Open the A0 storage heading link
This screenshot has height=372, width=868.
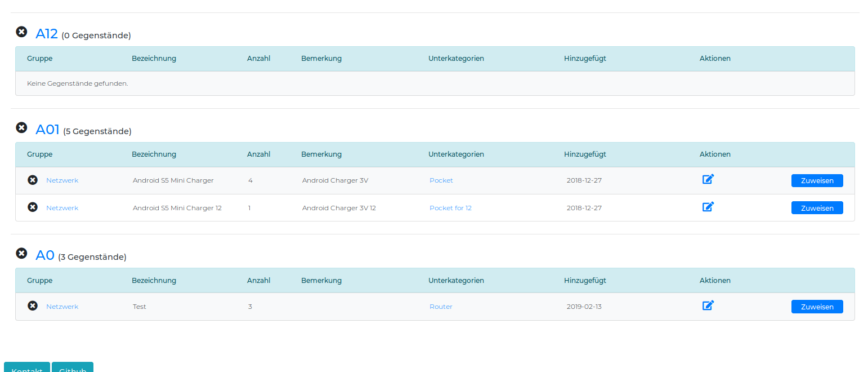[45, 255]
